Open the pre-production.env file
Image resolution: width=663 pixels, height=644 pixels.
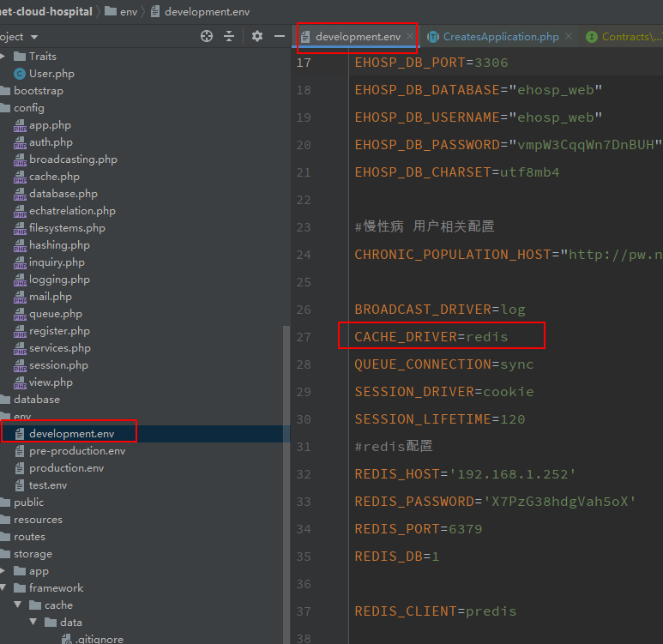click(x=76, y=451)
